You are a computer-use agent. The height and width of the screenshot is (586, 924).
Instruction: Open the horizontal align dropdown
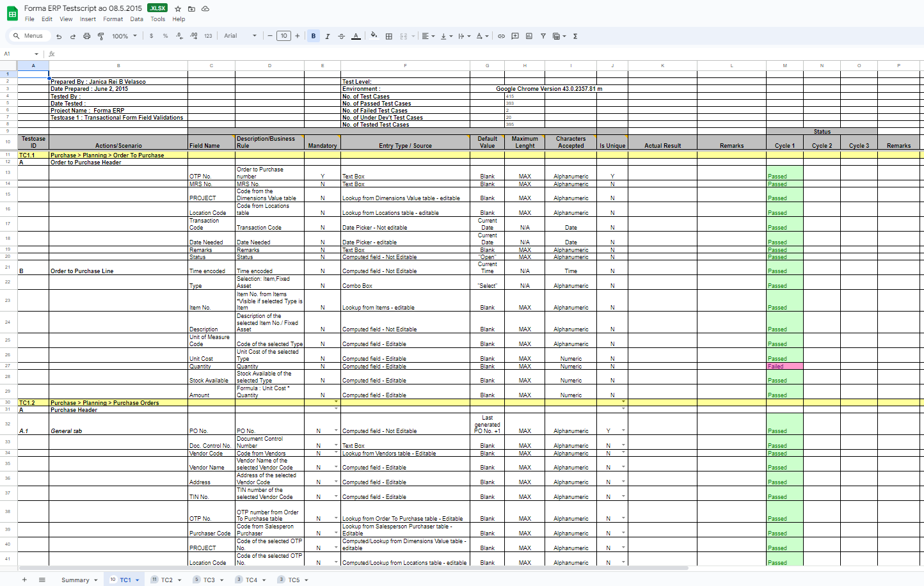click(x=428, y=36)
